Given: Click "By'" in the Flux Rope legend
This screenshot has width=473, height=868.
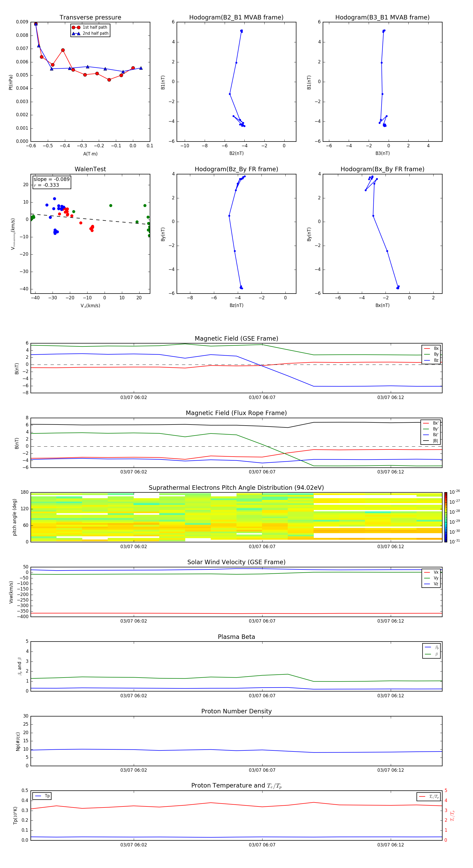Looking at the screenshot, I should click(x=436, y=429).
